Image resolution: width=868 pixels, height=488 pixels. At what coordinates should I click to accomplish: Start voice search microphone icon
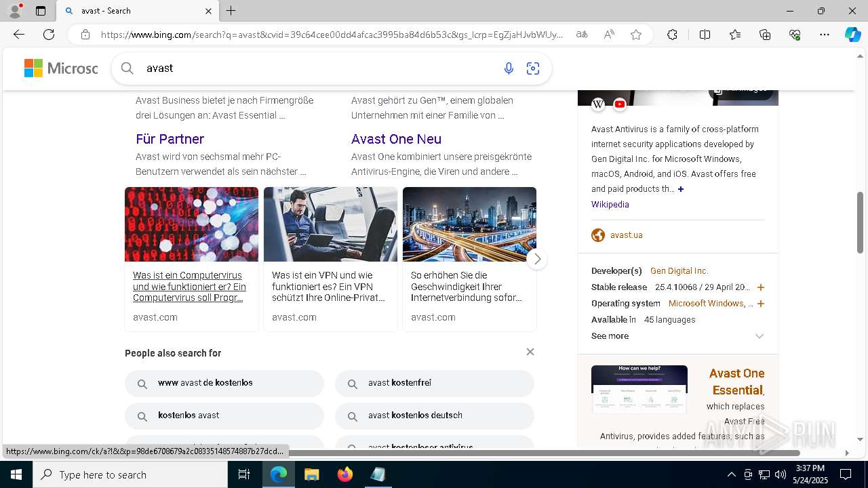pyautogui.click(x=509, y=68)
